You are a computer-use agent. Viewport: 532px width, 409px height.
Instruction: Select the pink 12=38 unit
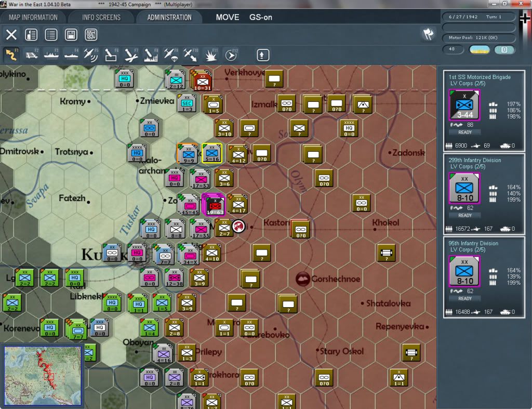175,278
